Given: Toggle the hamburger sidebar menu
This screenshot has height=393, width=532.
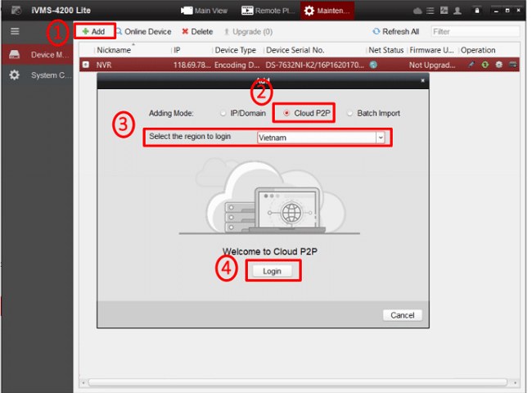Looking at the screenshot, I should [x=15, y=31].
